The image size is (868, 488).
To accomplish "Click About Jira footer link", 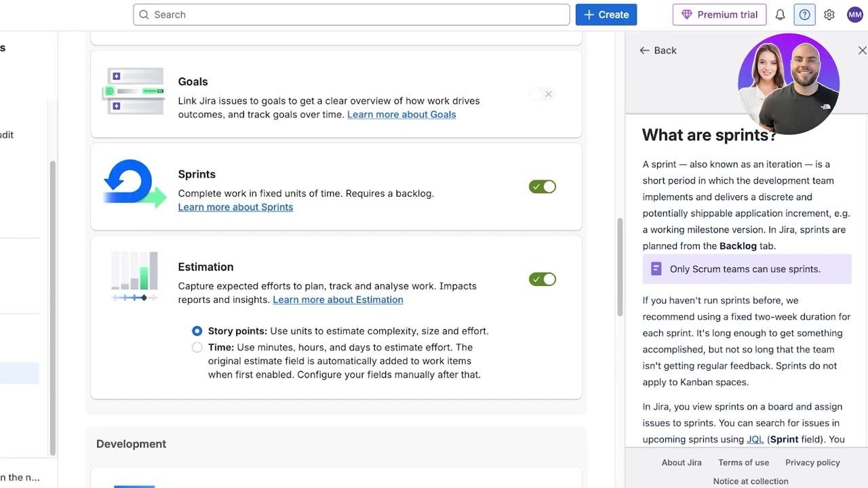I will [682, 462].
